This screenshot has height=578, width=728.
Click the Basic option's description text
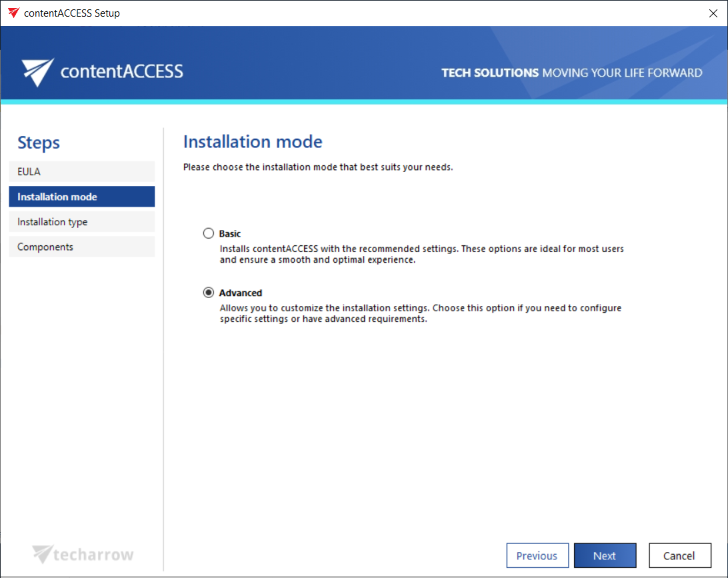tap(421, 255)
